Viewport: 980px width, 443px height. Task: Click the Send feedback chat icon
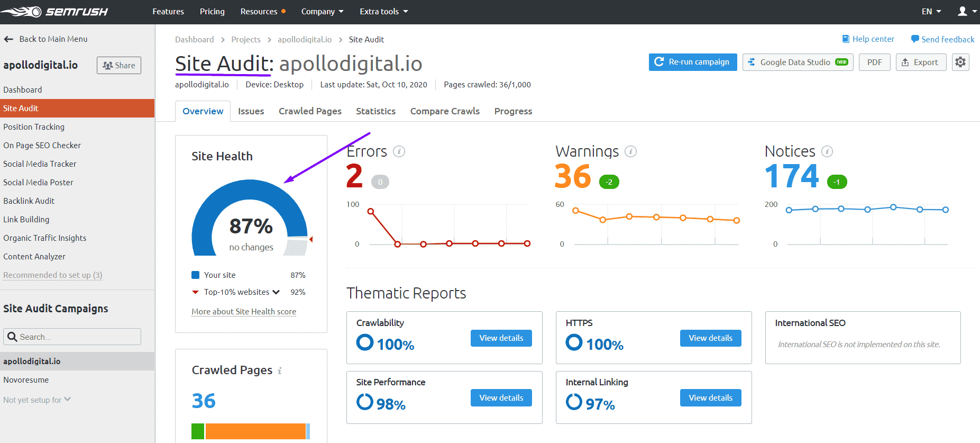915,39
